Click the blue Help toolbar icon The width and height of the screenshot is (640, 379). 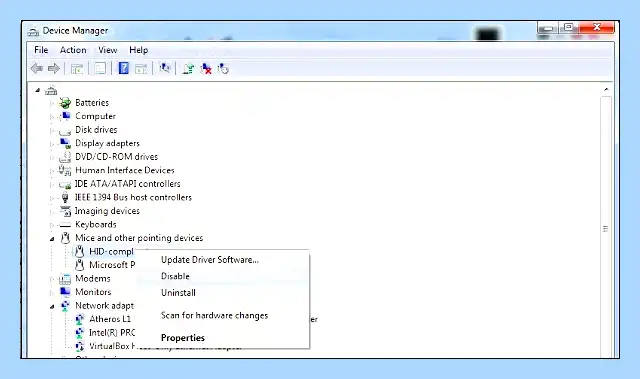coord(124,68)
